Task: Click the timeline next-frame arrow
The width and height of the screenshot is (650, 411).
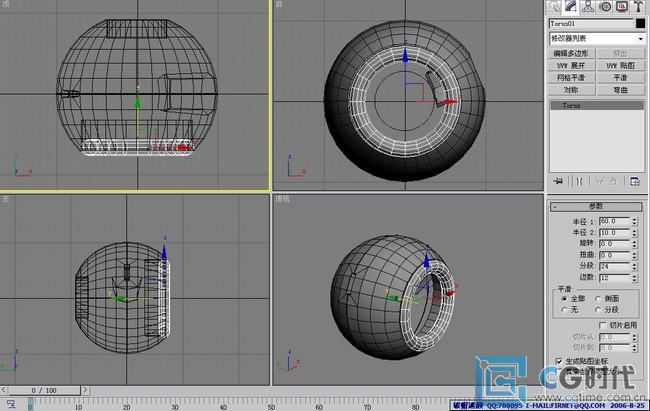Action: pos(85,390)
